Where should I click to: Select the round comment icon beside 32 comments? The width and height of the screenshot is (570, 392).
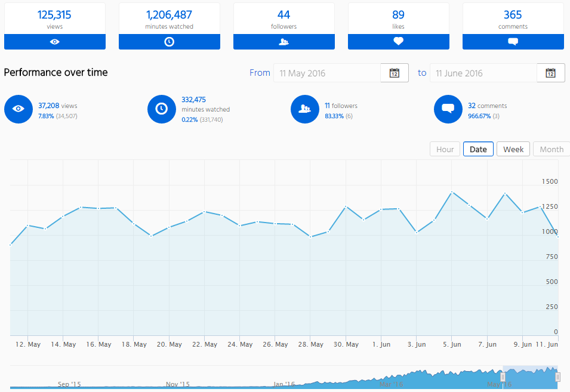(x=448, y=109)
